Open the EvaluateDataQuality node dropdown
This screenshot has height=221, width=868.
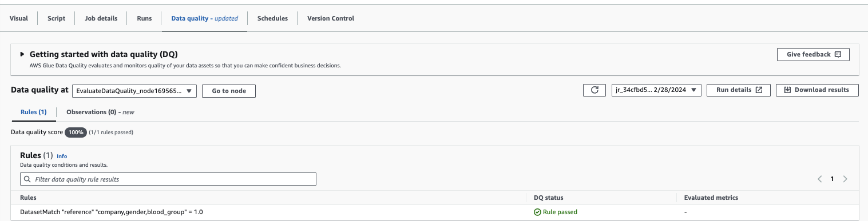pyautogui.click(x=134, y=91)
